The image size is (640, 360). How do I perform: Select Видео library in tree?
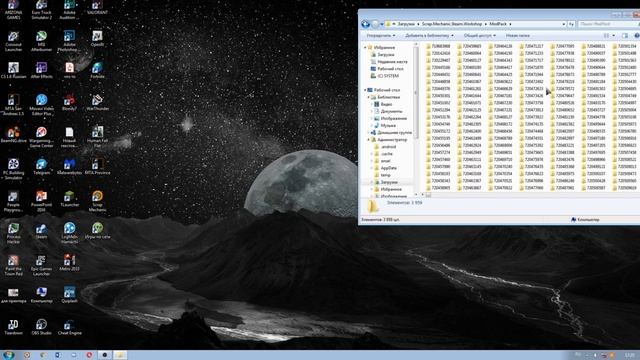[x=383, y=104]
